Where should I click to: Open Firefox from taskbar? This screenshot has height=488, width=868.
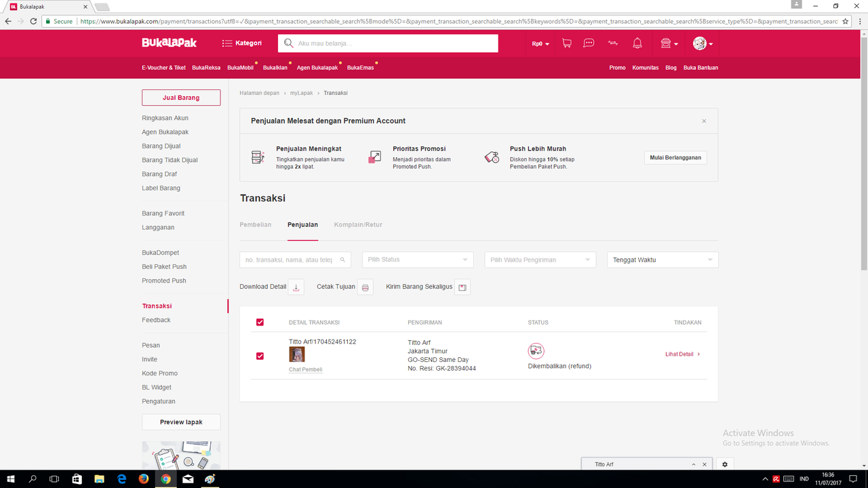144,479
